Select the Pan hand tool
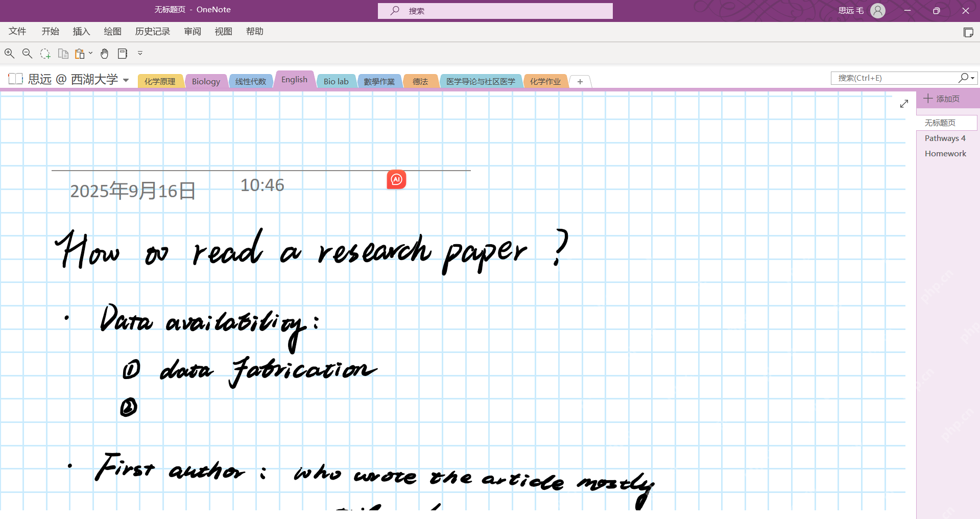980x519 pixels. (x=105, y=53)
